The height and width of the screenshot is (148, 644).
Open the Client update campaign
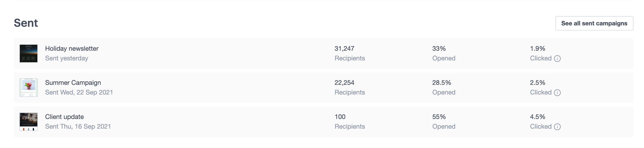point(65,116)
